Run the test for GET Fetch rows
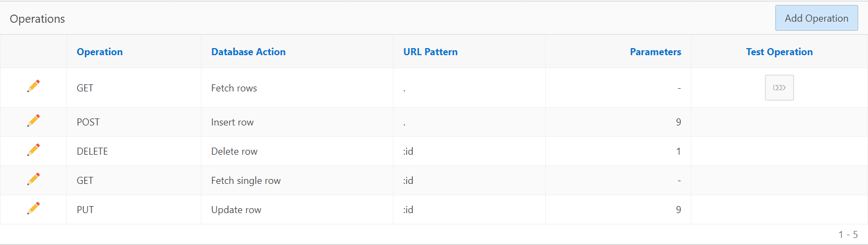 point(779,88)
